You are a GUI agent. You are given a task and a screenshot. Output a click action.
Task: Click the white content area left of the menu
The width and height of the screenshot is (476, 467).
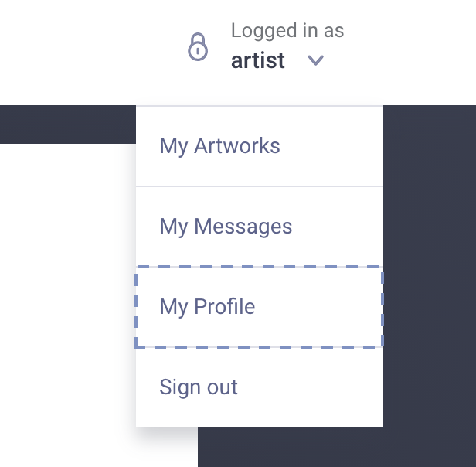click(x=66, y=294)
